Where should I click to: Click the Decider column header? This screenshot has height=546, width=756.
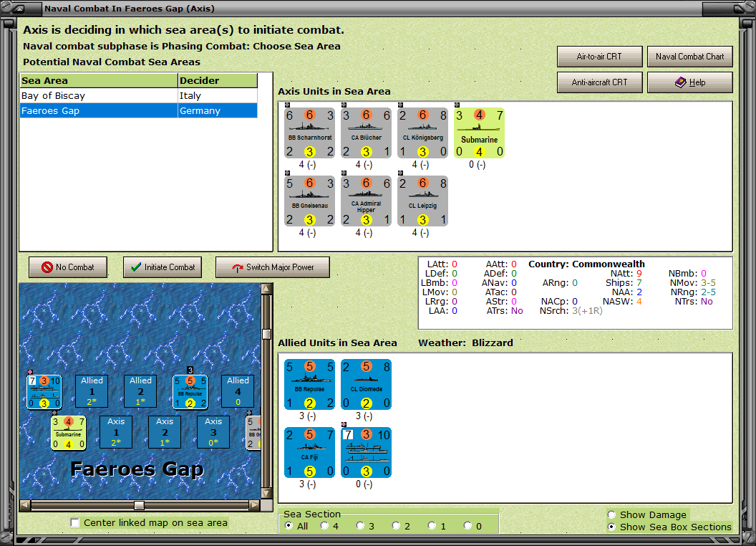[218, 81]
